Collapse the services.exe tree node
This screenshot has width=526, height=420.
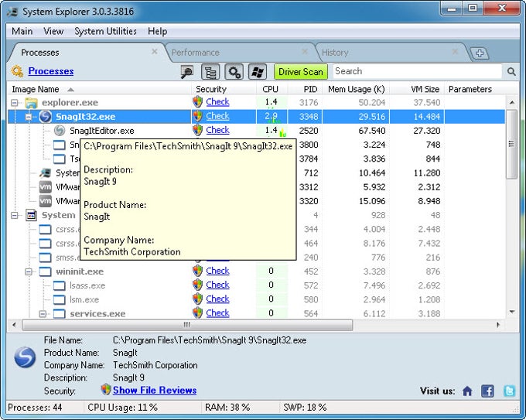click(43, 314)
